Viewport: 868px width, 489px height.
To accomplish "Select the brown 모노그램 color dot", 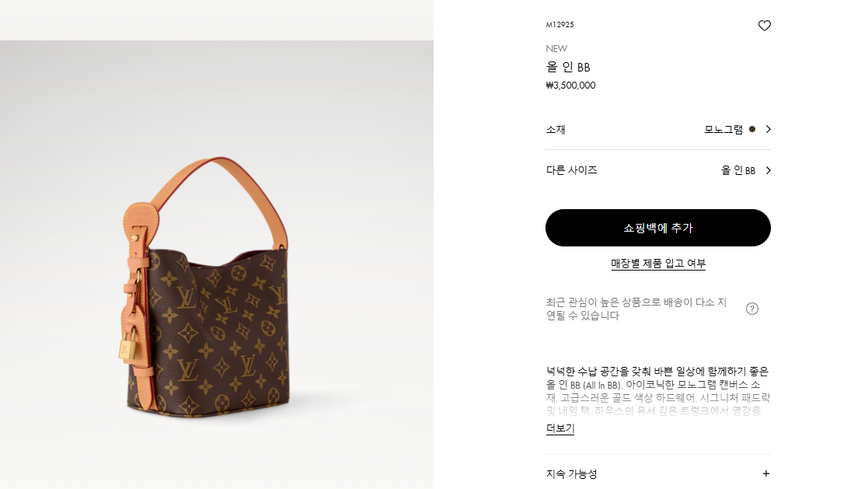I will (751, 129).
